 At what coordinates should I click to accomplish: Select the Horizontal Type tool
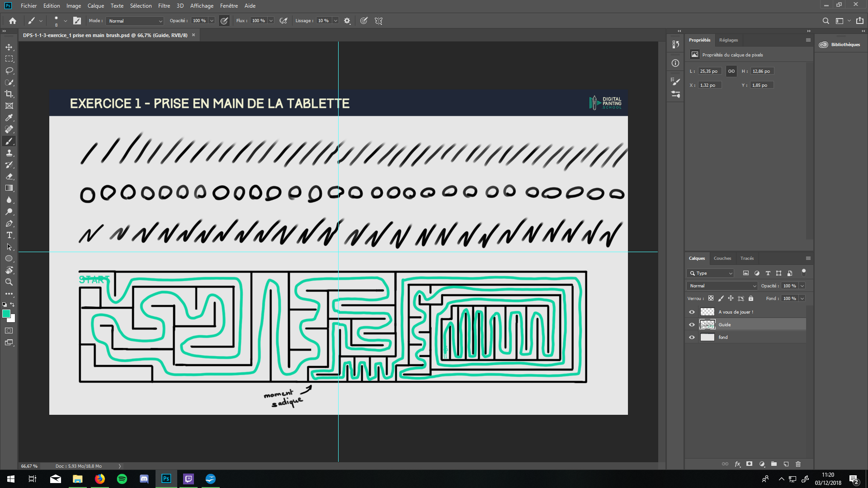pyautogui.click(x=9, y=235)
